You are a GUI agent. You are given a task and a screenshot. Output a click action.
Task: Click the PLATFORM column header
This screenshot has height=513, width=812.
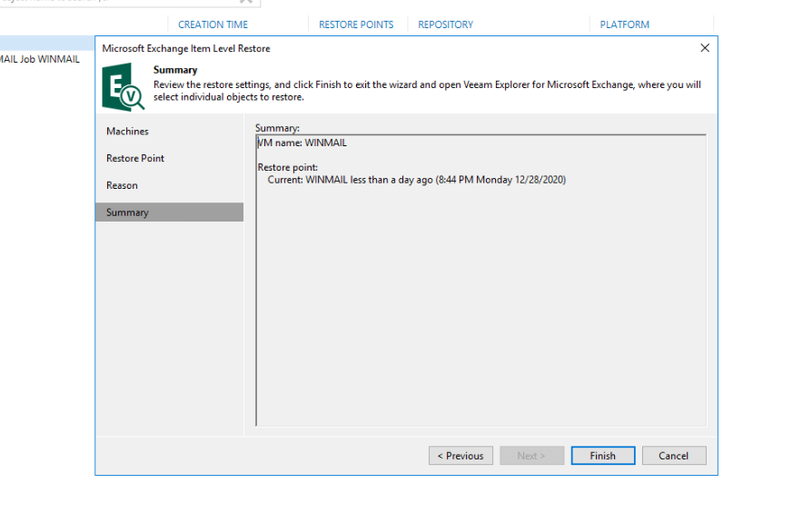[624, 25]
